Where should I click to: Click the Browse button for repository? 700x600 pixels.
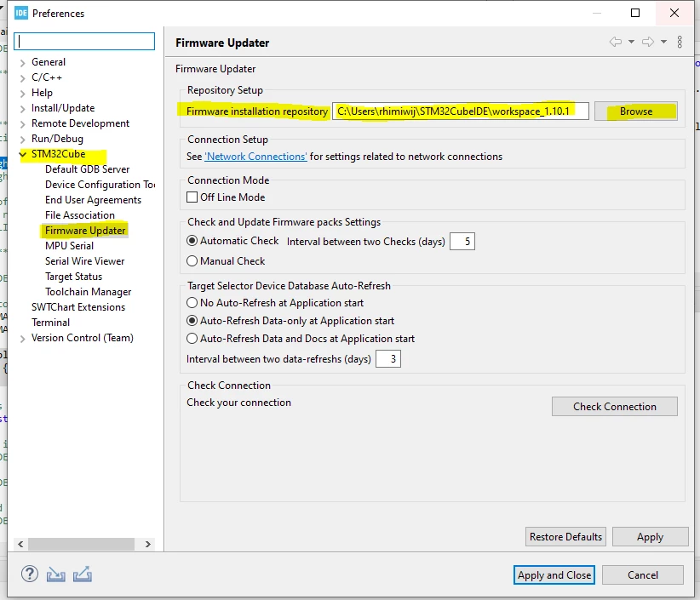tap(636, 111)
